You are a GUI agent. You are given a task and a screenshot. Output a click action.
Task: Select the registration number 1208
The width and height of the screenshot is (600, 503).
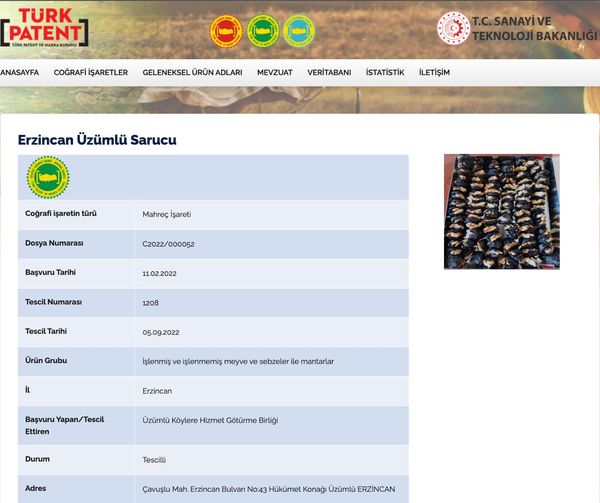click(x=150, y=303)
